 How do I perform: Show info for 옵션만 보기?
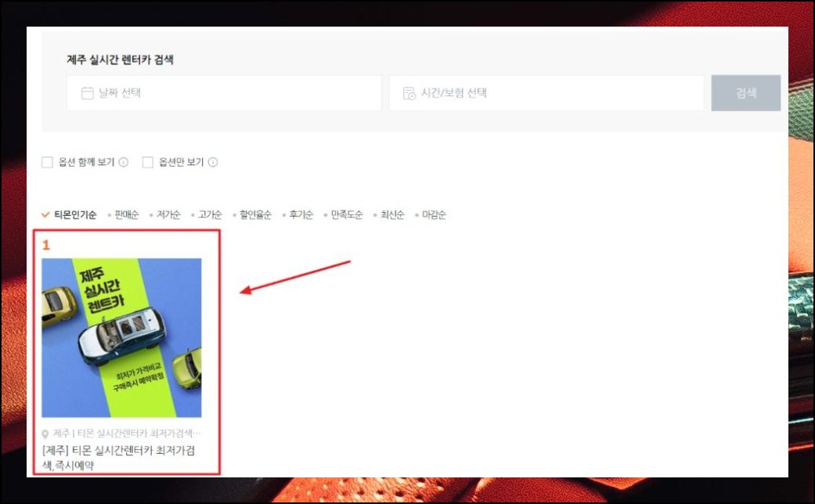[213, 162]
